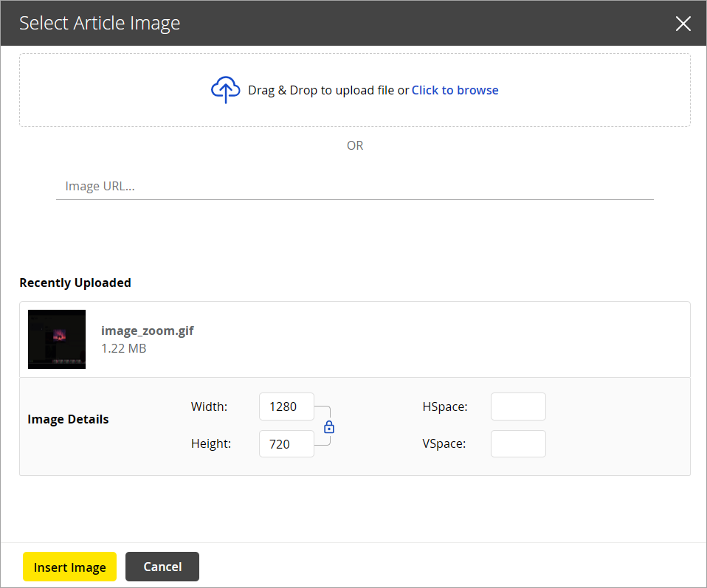Viewport: 707px width, 588px height.
Task: Click the Select Article Image title bar
Action: (x=99, y=23)
